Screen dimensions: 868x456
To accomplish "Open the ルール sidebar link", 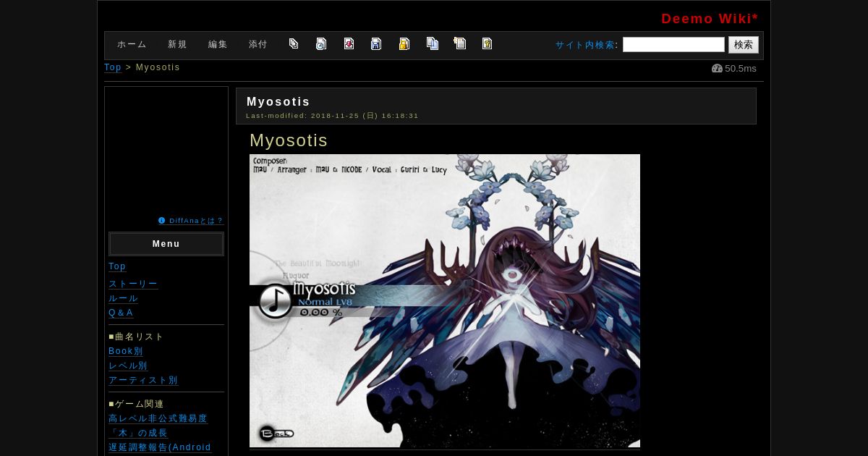I will [x=123, y=298].
